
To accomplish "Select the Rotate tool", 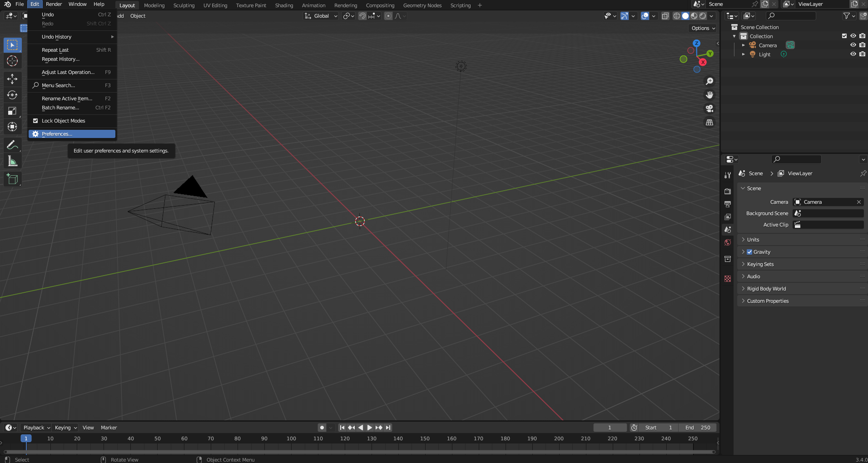I will 12,95.
